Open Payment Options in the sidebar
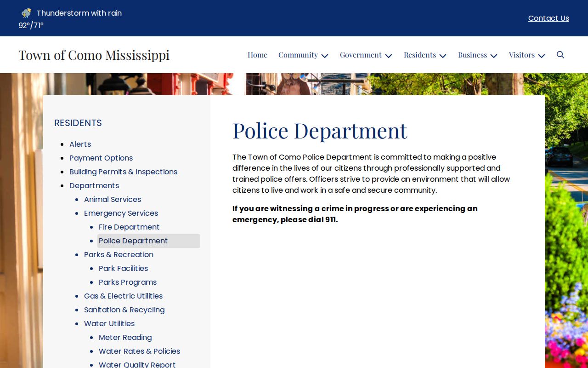588x368 pixels. point(101,158)
